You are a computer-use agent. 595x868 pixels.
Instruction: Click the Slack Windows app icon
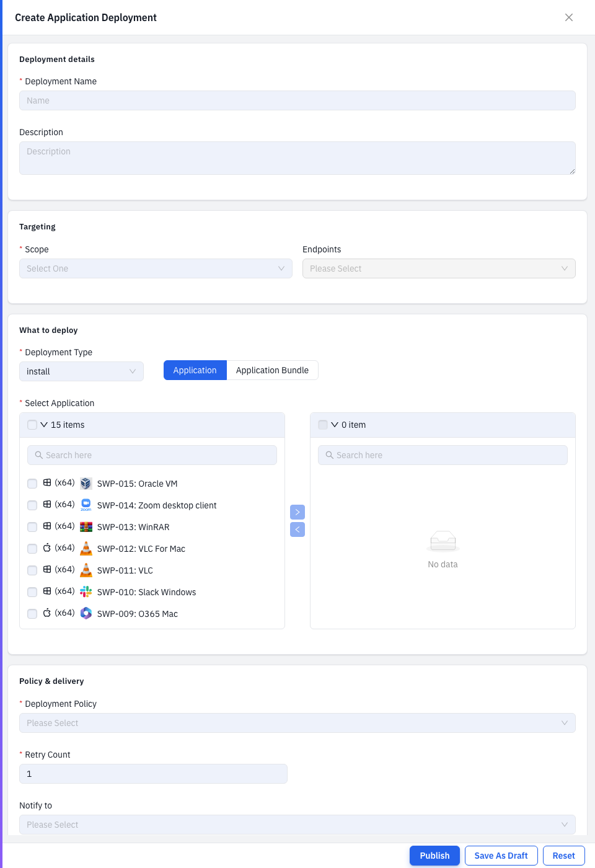coord(86,592)
